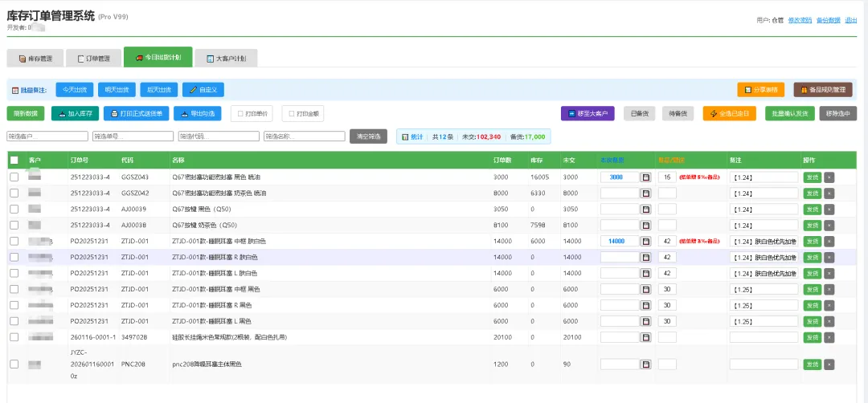Remove the GGSZ043 row with its × button
The height and width of the screenshot is (403, 868).
[x=829, y=177]
